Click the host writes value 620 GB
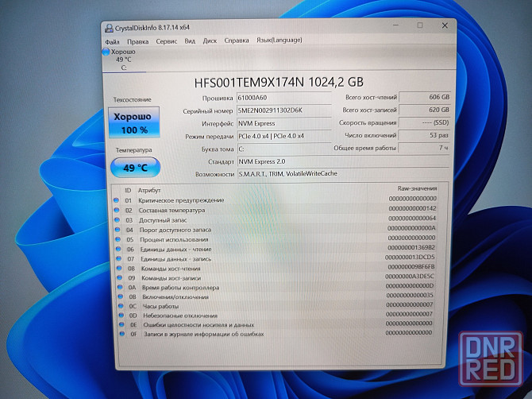This screenshot has width=532, height=399. 425,110
